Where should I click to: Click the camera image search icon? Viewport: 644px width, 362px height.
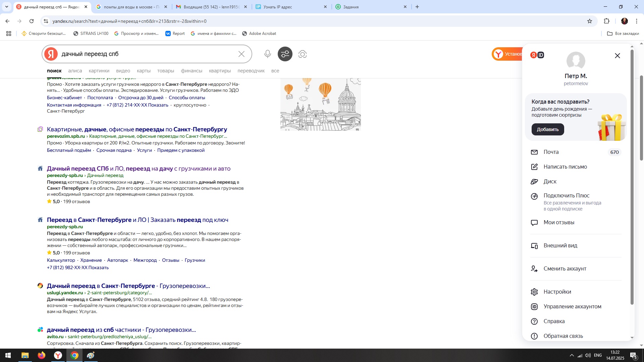click(x=303, y=54)
